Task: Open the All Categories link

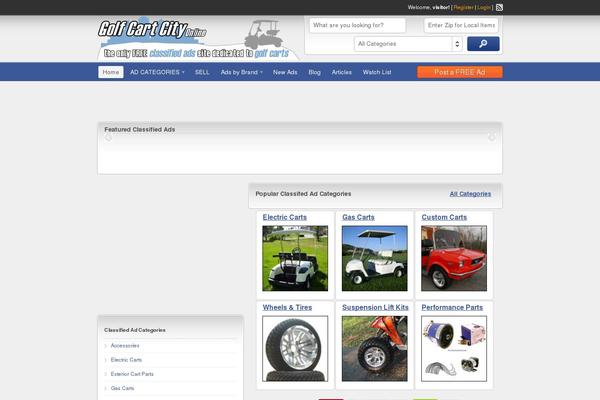Action: point(470,194)
